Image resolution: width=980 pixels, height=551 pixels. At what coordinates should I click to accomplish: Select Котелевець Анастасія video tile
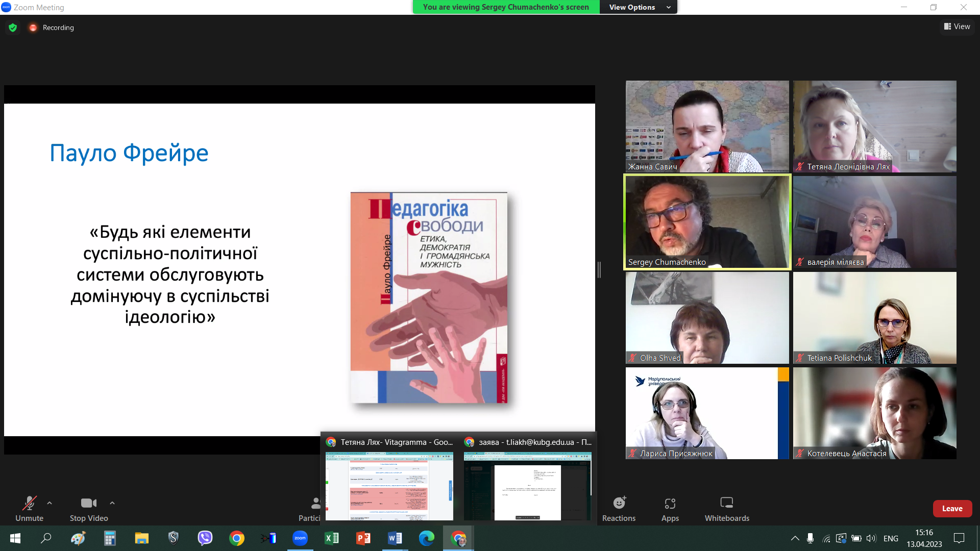[x=875, y=413]
